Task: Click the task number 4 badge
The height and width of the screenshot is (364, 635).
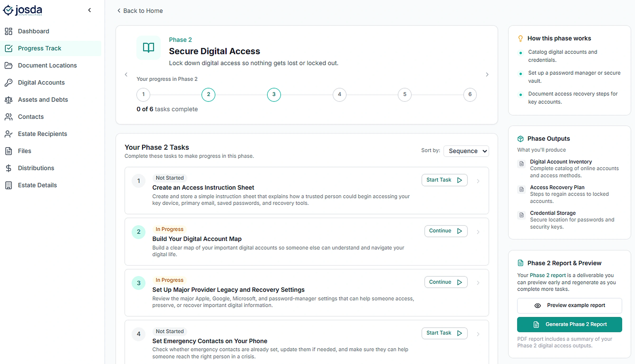Action: pos(139,334)
